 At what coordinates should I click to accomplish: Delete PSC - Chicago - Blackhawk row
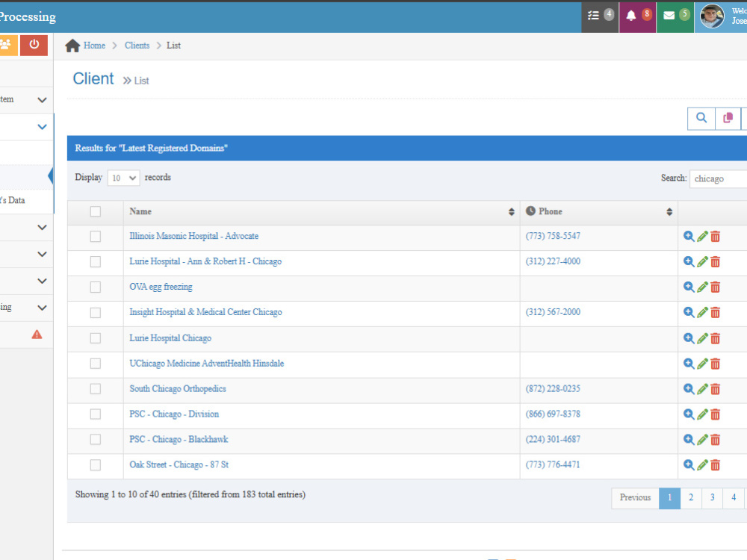[715, 440]
